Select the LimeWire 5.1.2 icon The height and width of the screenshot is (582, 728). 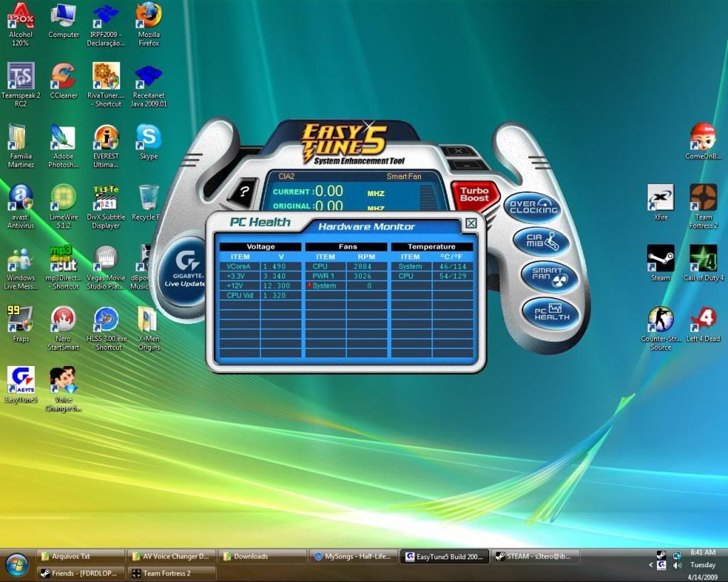[x=63, y=207]
